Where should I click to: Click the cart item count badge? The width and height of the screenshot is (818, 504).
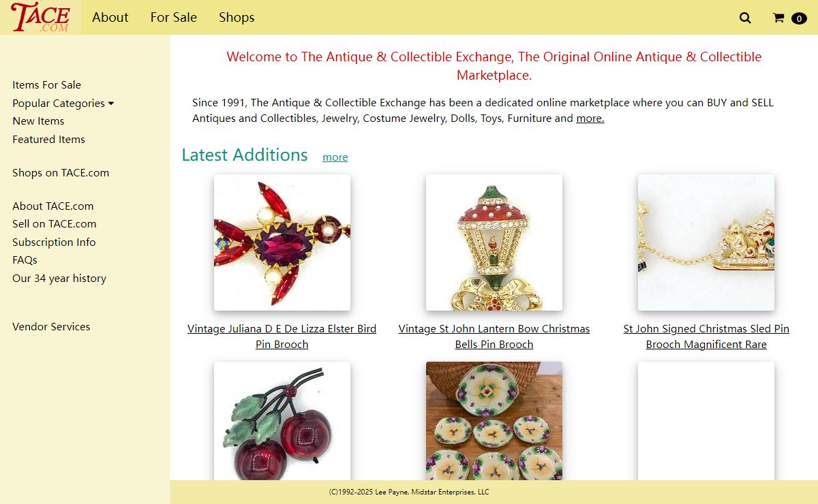point(799,18)
